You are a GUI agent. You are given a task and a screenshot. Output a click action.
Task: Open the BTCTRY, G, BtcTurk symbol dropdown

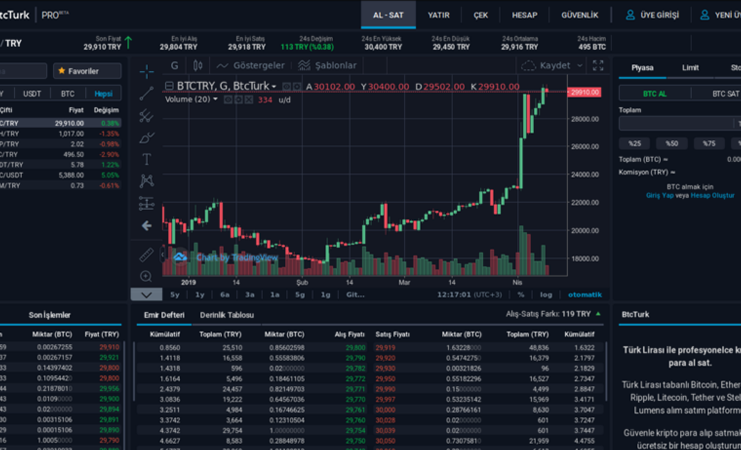(x=227, y=86)
